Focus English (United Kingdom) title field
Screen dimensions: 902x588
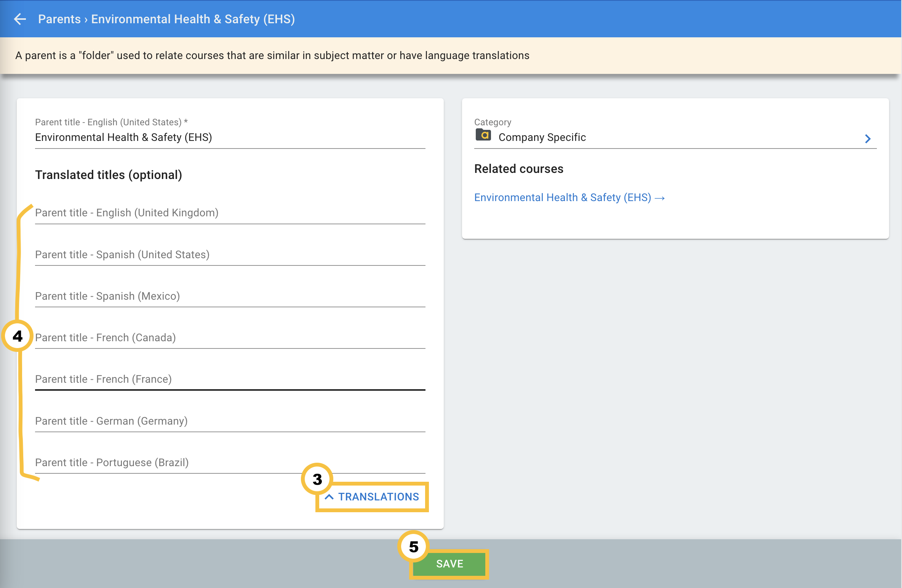click(x=230, y=213)
